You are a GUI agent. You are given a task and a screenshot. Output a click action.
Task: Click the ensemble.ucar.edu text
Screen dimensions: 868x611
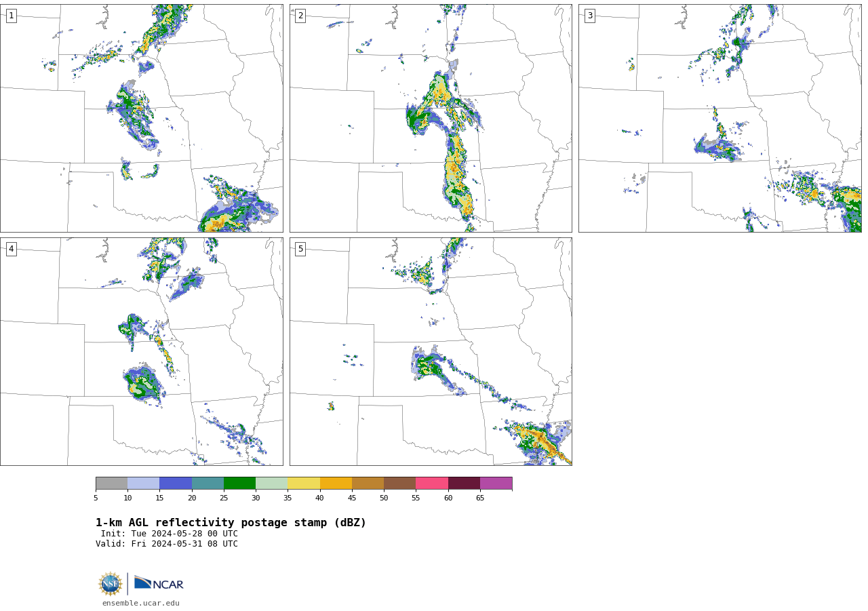tap(141, 603)
